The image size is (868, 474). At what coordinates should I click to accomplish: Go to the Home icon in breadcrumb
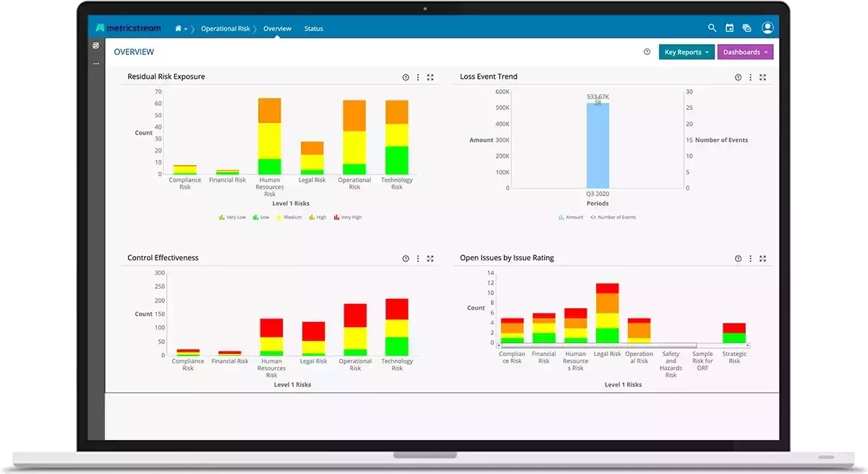tap(178, 29)
